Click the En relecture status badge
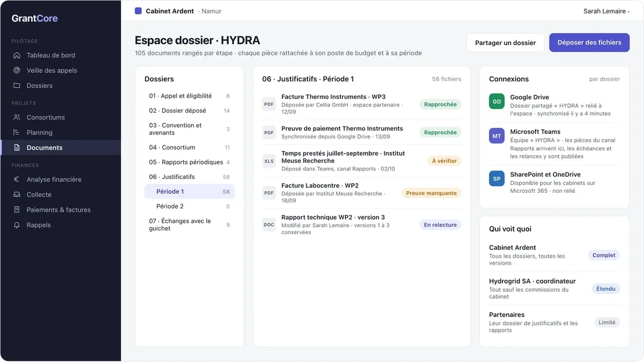 pos(441,225)
